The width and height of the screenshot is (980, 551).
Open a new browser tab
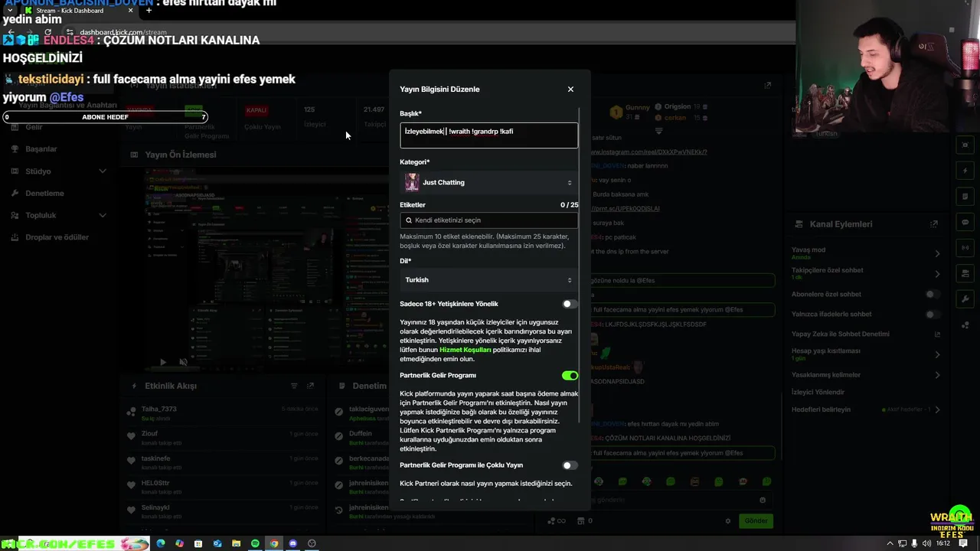tap(149, 11)
